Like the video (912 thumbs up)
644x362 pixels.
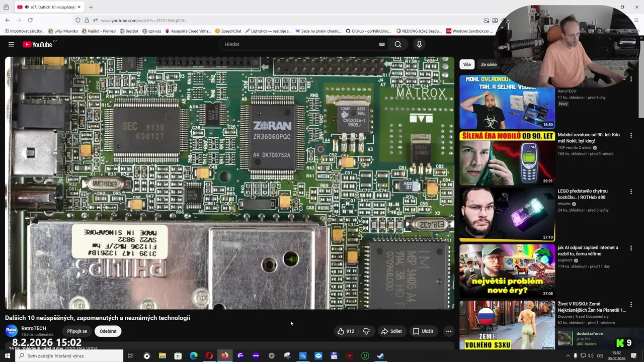[346, 331]
